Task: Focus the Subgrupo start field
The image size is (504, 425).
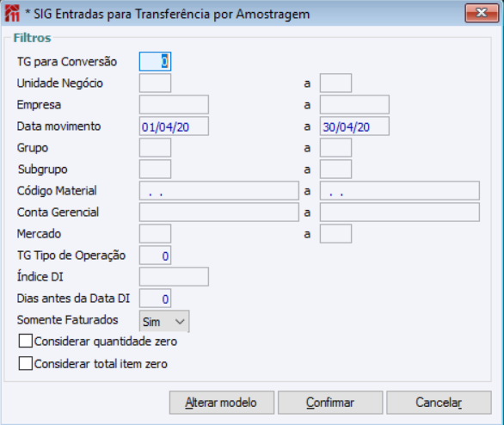Action: [156, 169]
